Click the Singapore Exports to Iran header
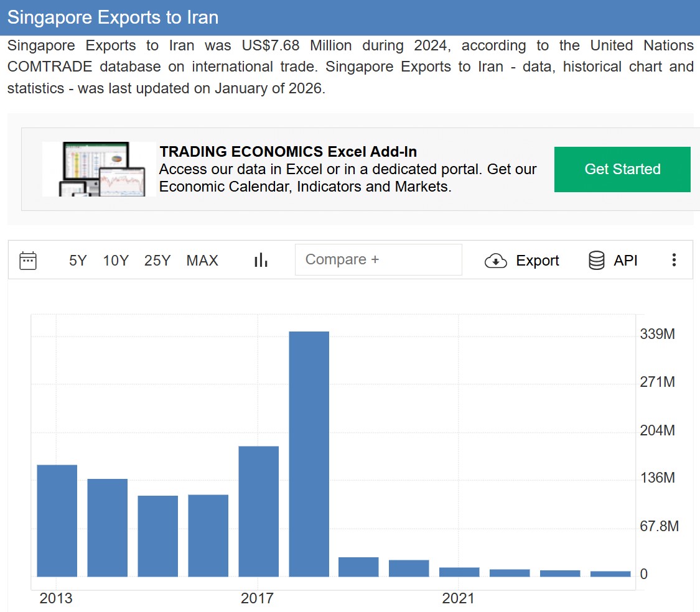The image size is (700, 612). [x=113, y=17]
